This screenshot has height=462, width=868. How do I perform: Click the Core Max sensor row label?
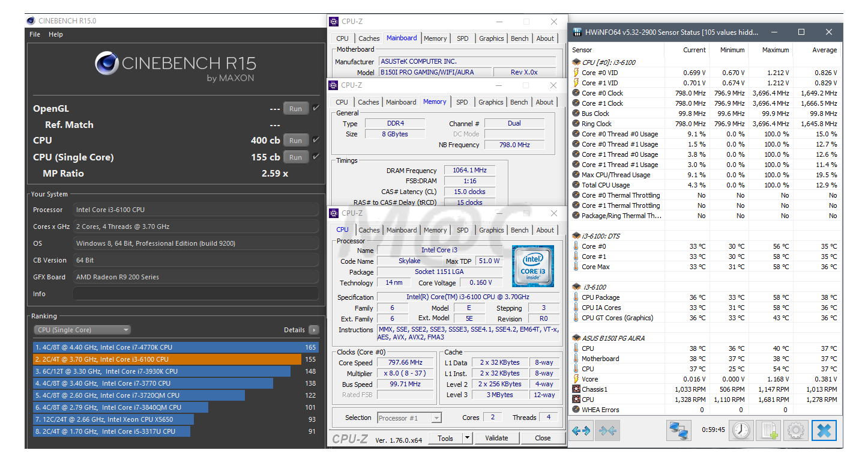[x=595, y=267]
